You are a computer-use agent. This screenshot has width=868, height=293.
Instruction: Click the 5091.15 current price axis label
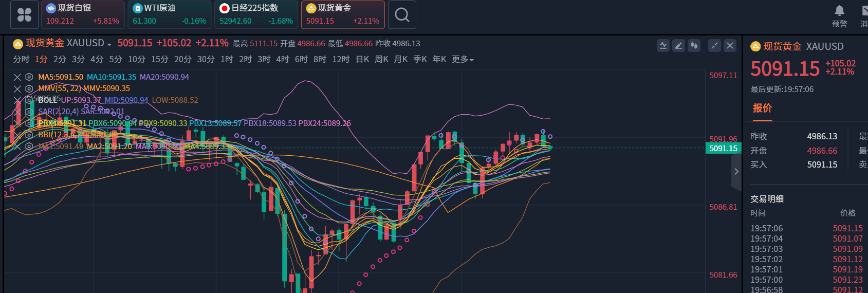tap(723, 149)
